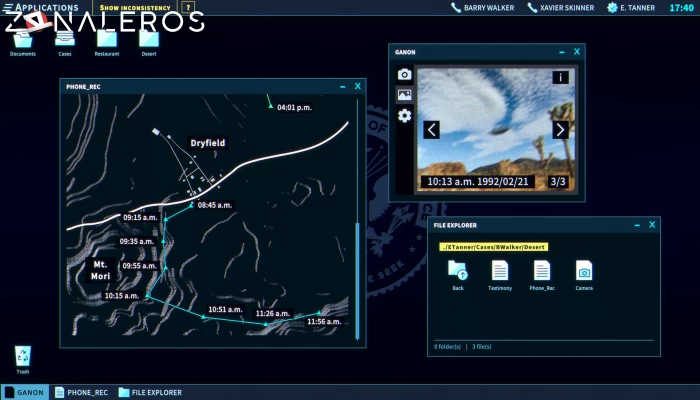Open the gallery view in Ganon window
This screenshot has width=700, height=400.
[404, 95]
